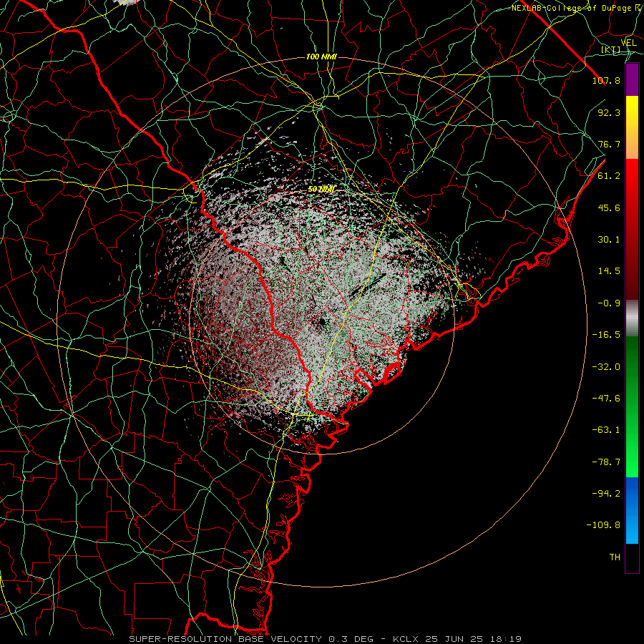
Task: Click the 100 NMI range ring label
Action: 321,57
